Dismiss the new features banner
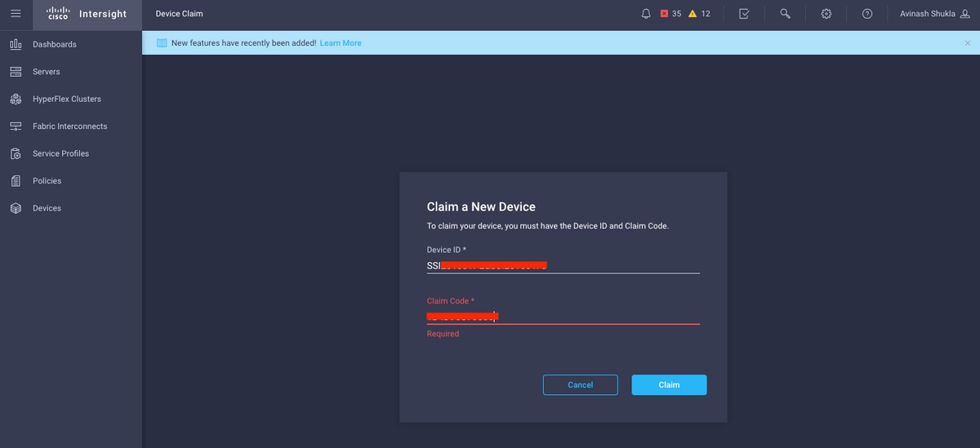 click(x=968, y=43)
